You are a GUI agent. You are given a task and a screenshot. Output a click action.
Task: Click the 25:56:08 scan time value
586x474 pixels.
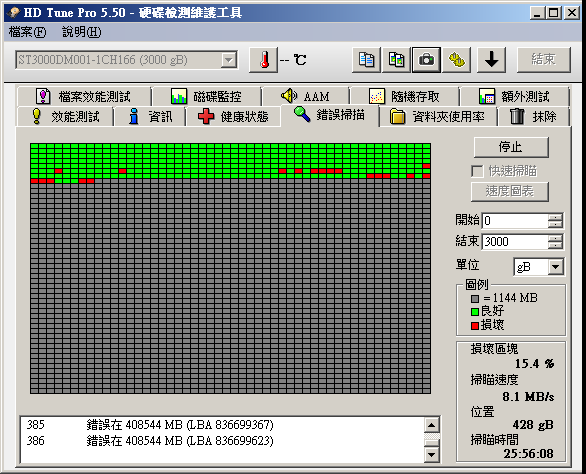click(x=528, y=453)
